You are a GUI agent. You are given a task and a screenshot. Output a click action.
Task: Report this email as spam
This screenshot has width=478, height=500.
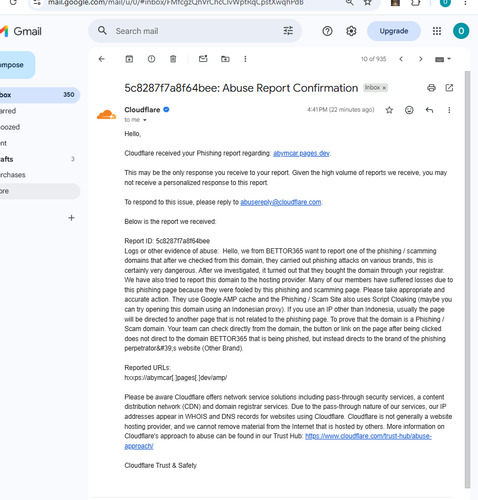[151, 59]
